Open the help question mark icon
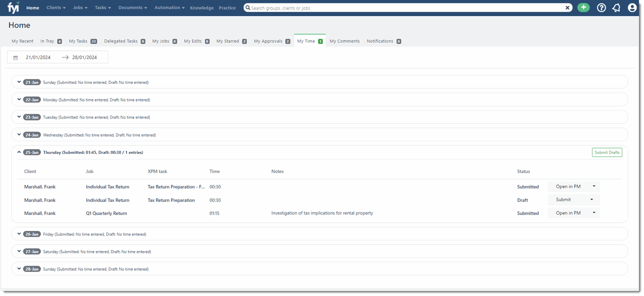This screenshot has height=296, width=644. click(601, 8)
